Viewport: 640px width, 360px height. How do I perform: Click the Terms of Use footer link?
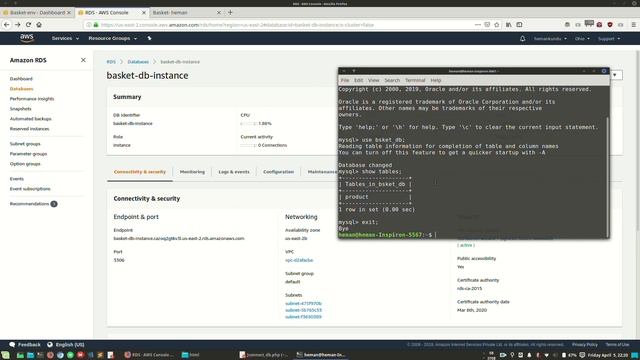click(617, 344)
